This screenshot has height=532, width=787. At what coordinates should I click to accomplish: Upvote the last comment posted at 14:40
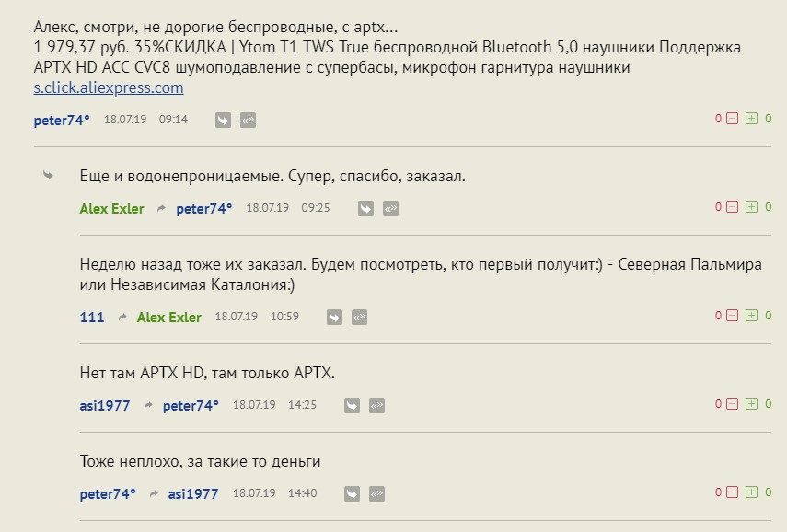[751, 492]
